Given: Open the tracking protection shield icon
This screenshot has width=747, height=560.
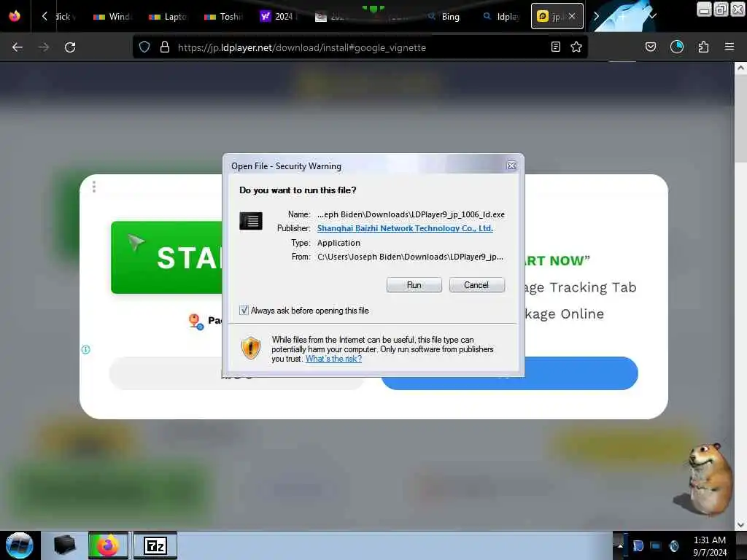Looking at the screenshot, I should coord(144,47).
